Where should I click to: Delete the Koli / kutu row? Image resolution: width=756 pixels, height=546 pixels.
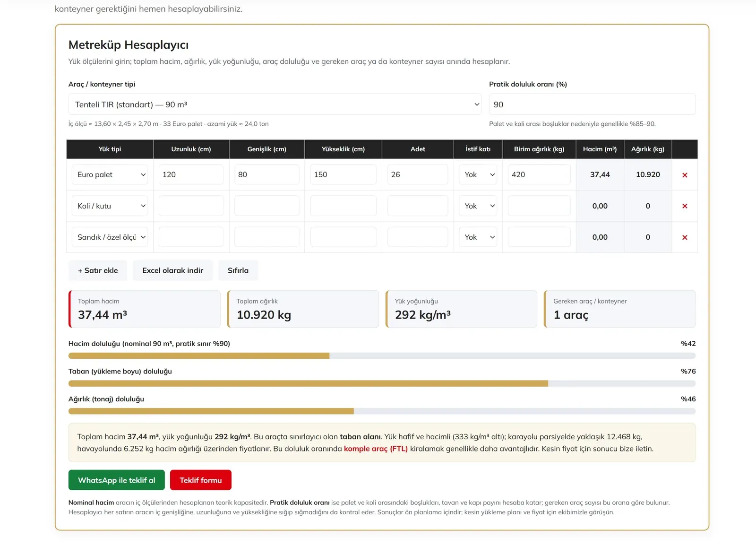[x=685, y=206]
